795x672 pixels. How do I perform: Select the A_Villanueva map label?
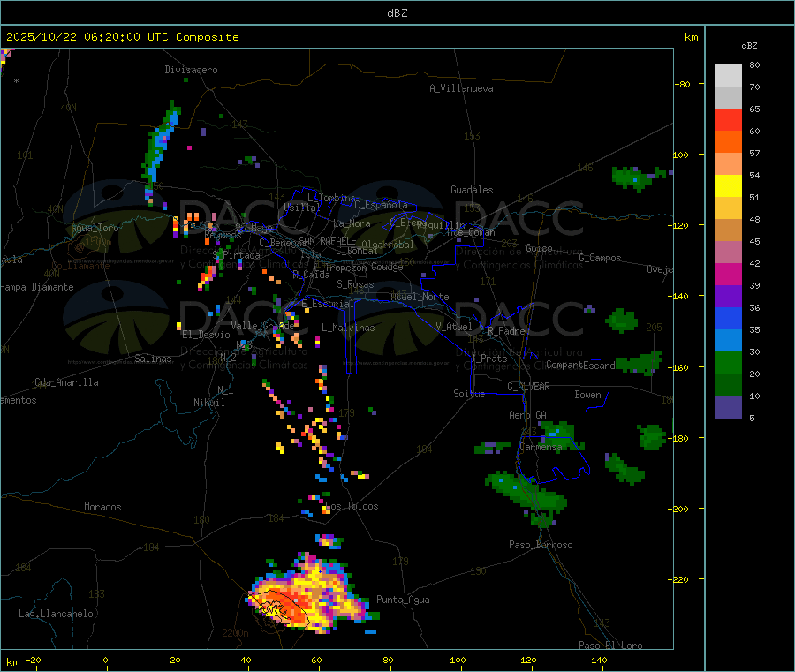click(461, 88)
